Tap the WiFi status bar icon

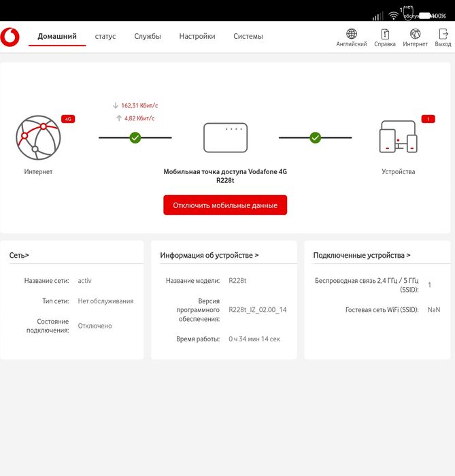(x=393, y=16)
